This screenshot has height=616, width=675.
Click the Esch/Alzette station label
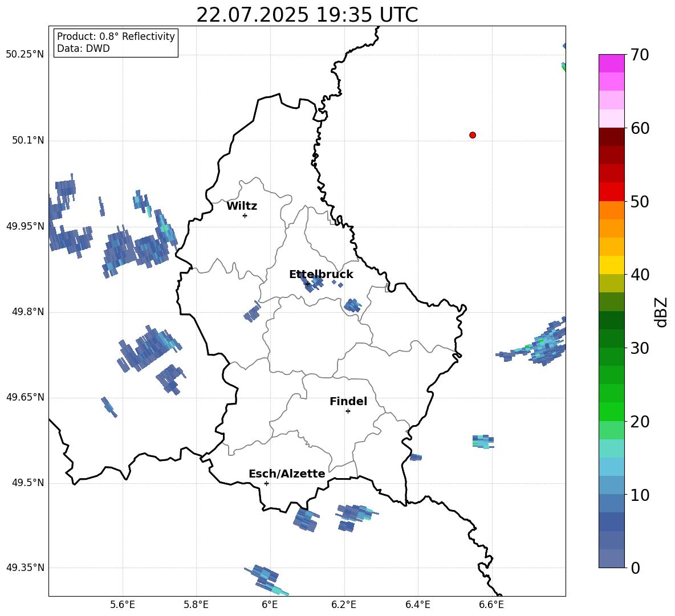pos(287,474)
